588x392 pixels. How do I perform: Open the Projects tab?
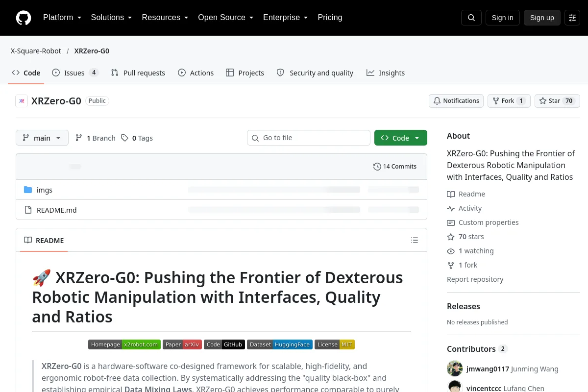coord(245,73)
